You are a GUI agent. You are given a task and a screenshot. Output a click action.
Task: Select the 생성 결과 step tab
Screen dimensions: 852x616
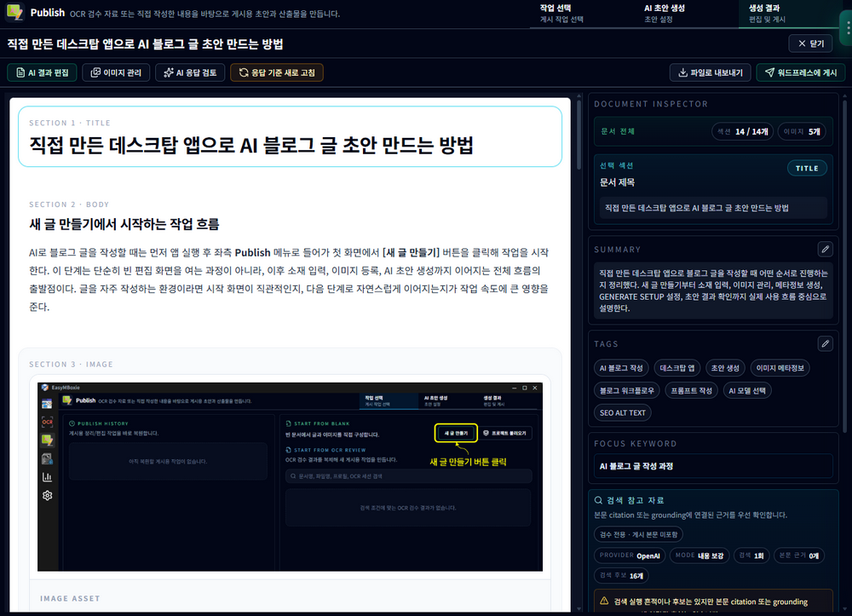tap(789, 14)
